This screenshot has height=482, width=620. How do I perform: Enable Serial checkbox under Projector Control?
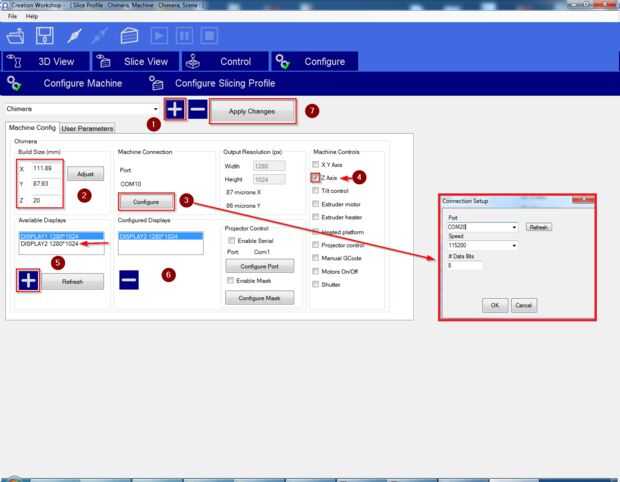(x=232, y=240)
